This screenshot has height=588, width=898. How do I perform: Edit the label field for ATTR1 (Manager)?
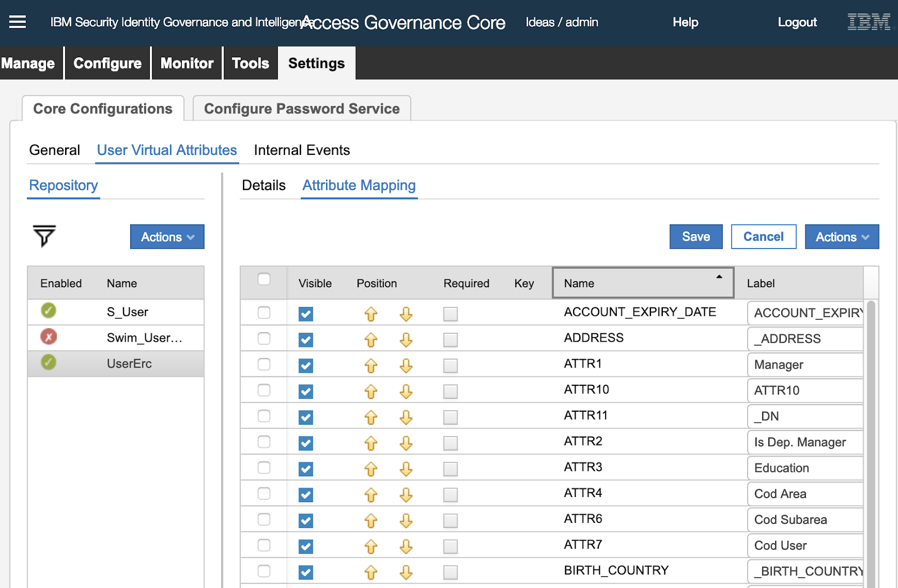[805, 365]
